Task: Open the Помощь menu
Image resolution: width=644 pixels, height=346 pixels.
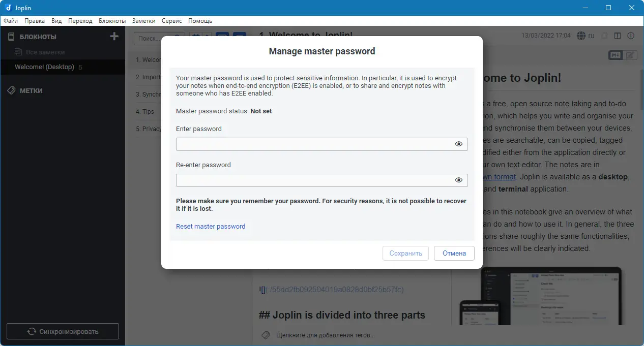Action: pos(200,21)
